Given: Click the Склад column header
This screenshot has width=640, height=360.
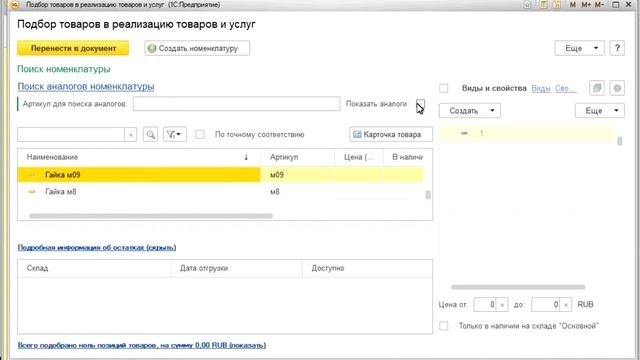Looking at the screenshot, I should pyautogui.click(x=94, y=268).
